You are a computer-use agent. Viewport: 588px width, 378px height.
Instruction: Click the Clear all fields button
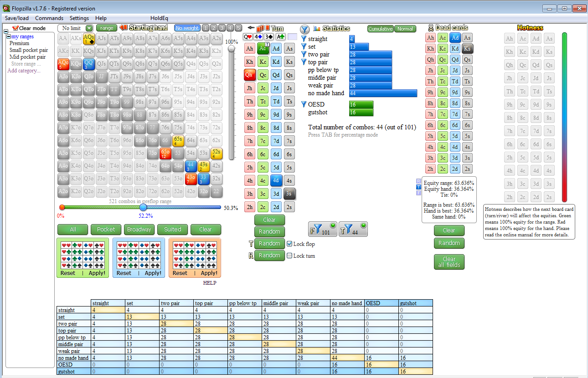(x=449, y=262)
